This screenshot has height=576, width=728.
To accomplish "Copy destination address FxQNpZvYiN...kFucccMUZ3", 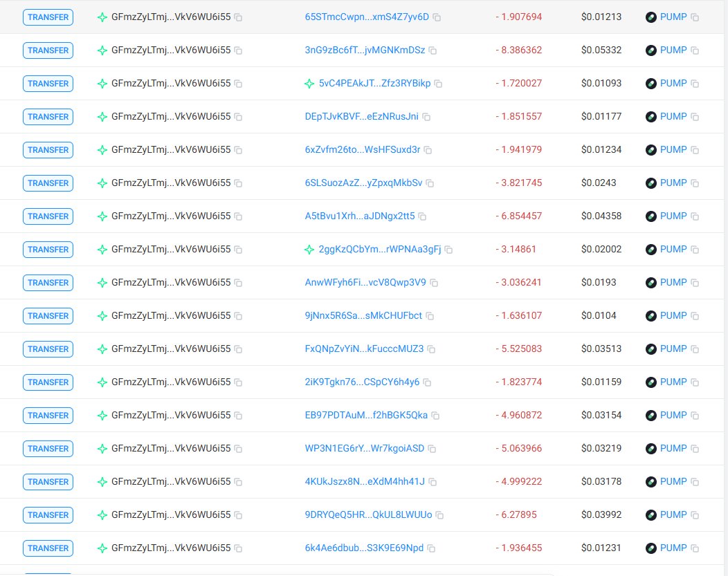I will point(431,349).
